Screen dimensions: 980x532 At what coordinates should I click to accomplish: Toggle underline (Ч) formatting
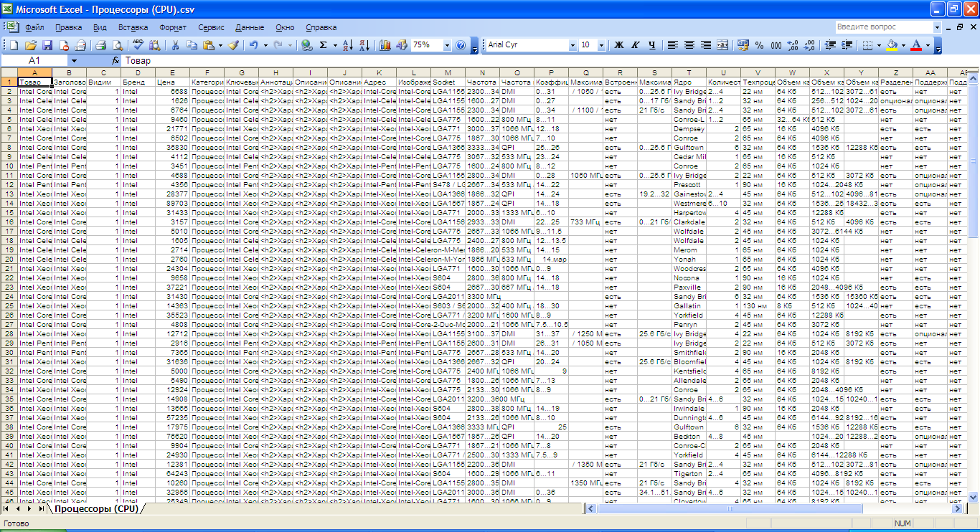click(652, 44)
